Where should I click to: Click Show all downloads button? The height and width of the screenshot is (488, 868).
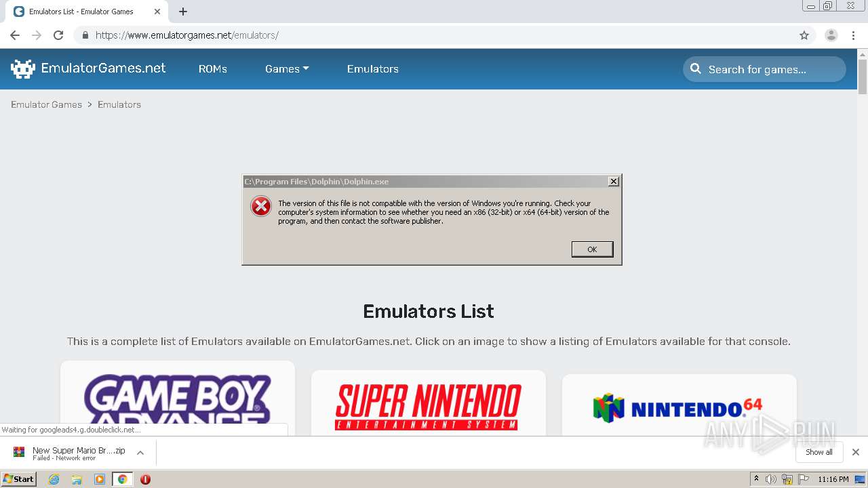pos(819,452)
